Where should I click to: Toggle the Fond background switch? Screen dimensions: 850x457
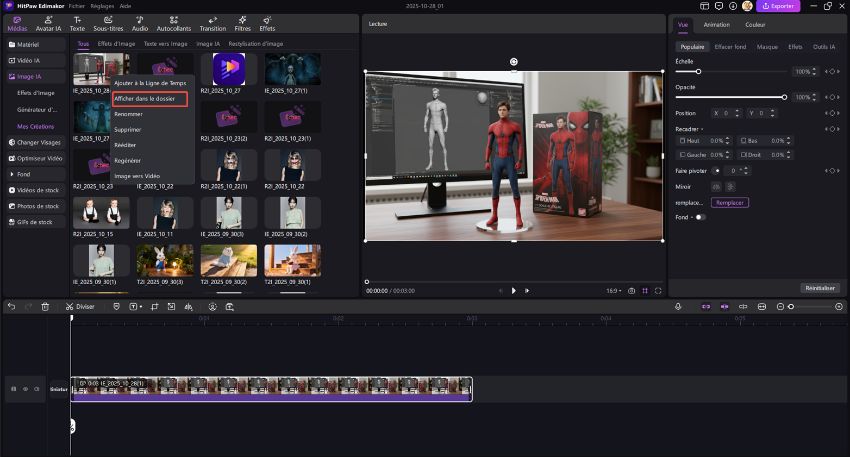tap(699, 217)
